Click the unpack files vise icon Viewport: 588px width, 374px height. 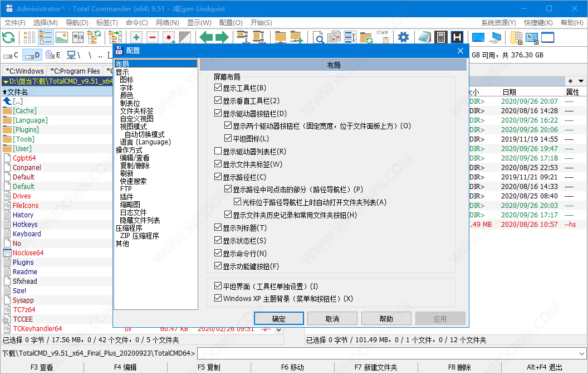pos(259,37)
